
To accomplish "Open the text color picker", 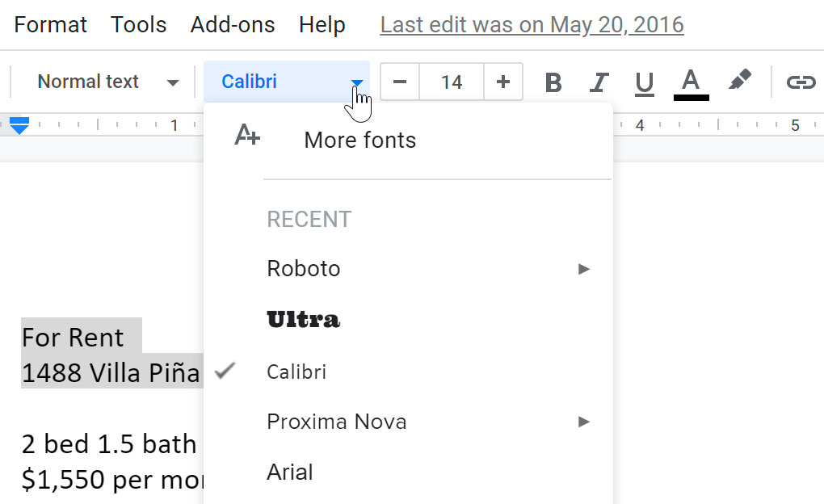I will (691, 82).
